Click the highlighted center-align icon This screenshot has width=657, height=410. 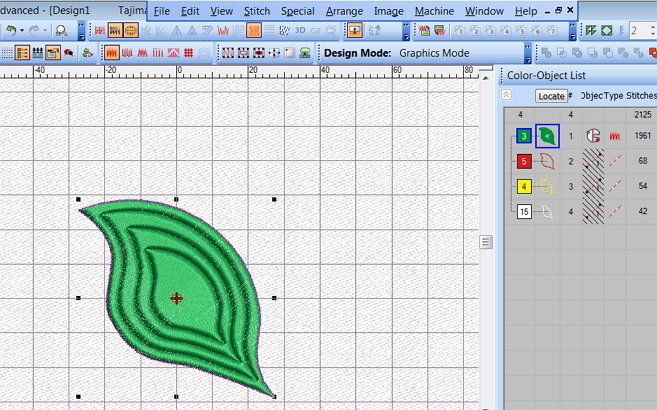(x=354, y=31)
